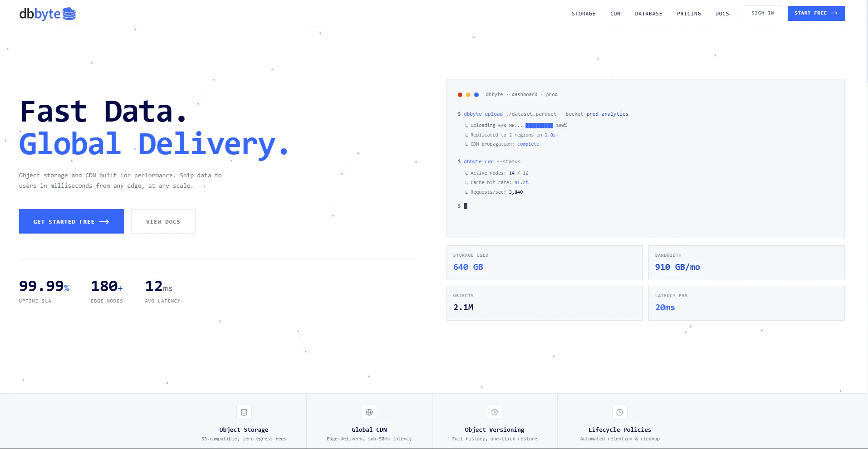The height and width of the screenshot is (449, 868).
Task: Click 'Automated retention & cleanup' caption
Action: 620,439
